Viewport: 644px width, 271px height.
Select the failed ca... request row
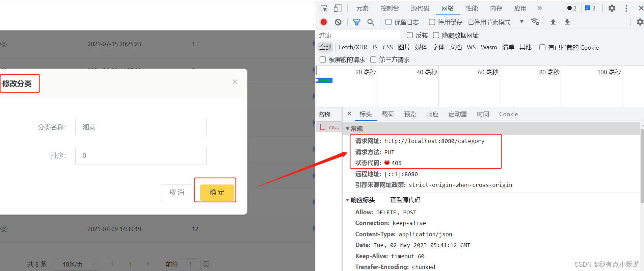(329, 127)
